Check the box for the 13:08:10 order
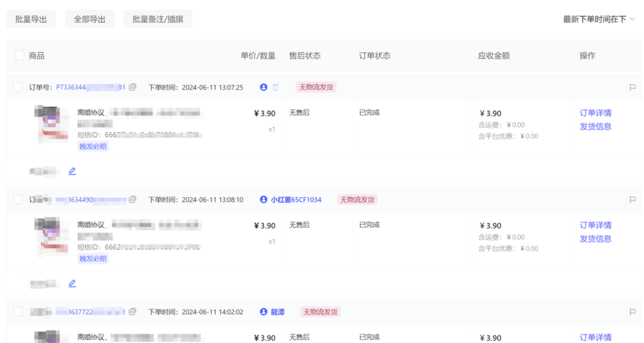Image resolution: width=644 pixels, height=343 pixels. click(18, 200)
